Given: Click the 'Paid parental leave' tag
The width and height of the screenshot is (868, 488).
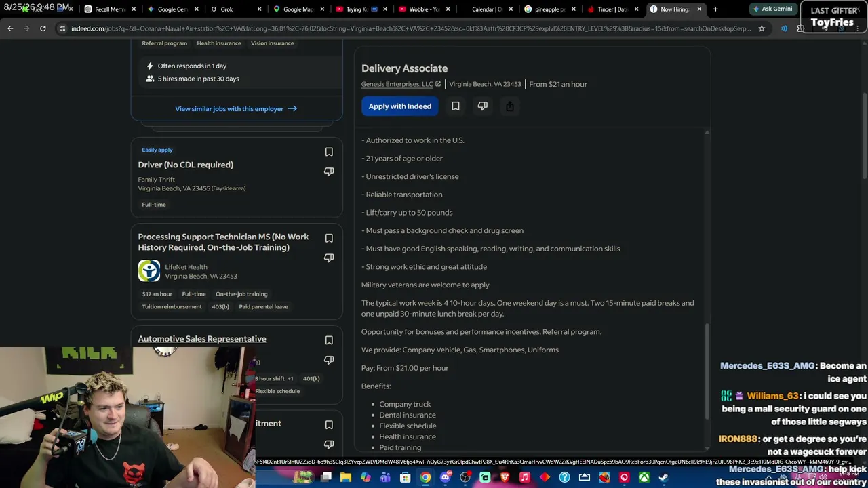Looking at the screenshot, I should [263, 307].
